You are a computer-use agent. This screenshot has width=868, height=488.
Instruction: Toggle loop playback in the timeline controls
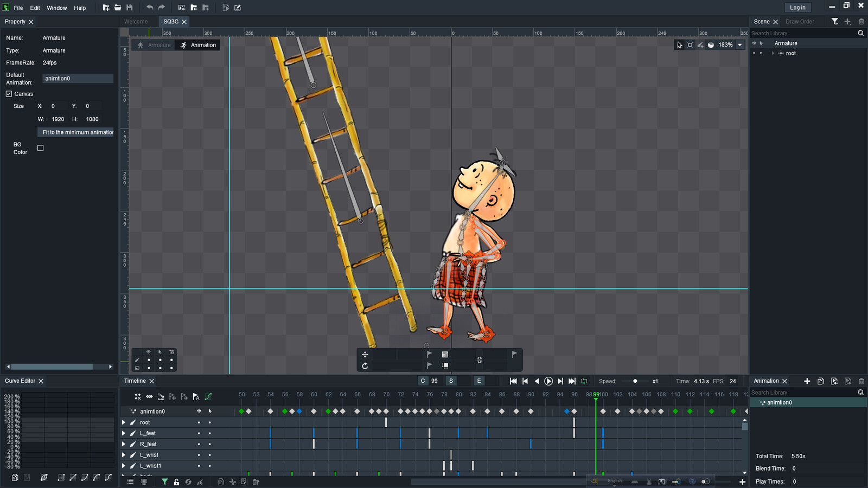584,381
